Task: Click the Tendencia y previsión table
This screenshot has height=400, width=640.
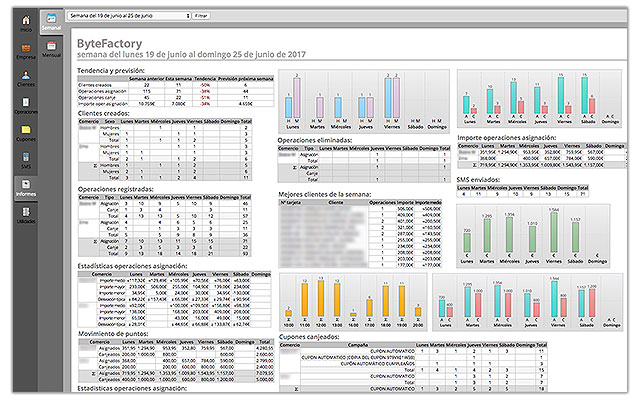Action: tap(167, 91)
